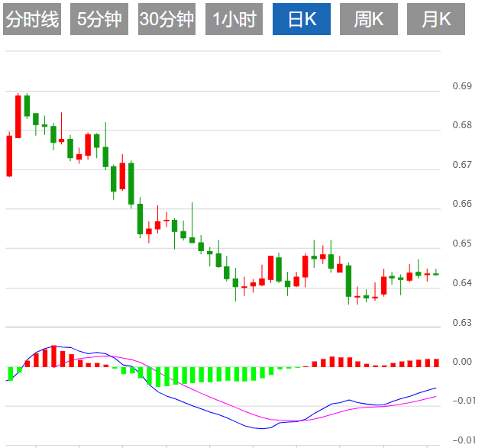Click the 0.69 price axis label
The width and height of the screenshot is (485, 448).
click(x=462, y=86)
